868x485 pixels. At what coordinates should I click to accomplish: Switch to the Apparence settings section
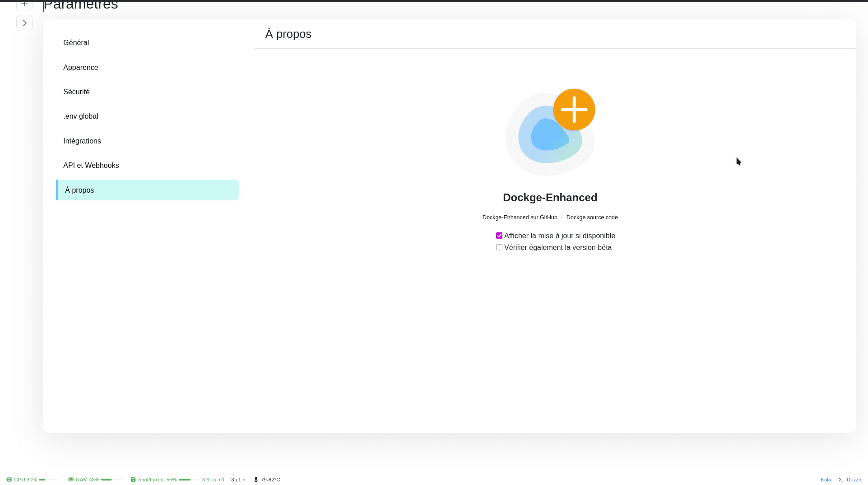pyautogui.click(x=148, y=68)
